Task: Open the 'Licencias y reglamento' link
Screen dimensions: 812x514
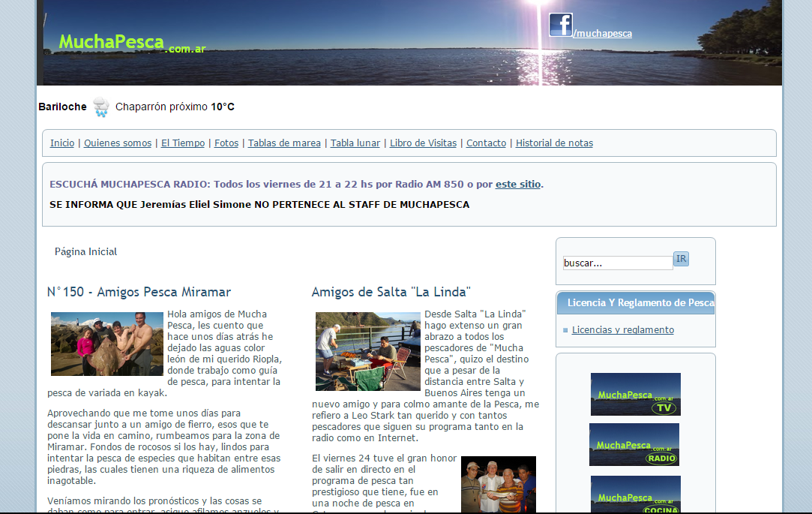Action: 623,330
